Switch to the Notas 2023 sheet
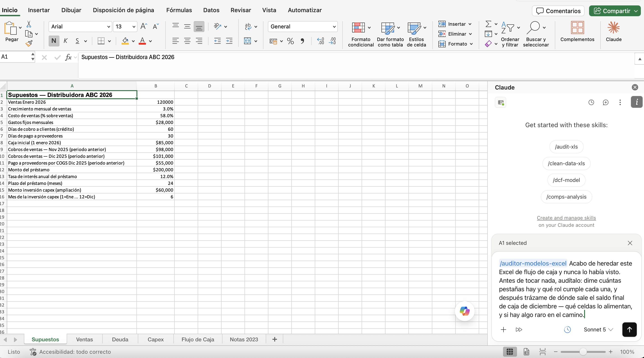 pyautogui.click(x=244, y=340)
